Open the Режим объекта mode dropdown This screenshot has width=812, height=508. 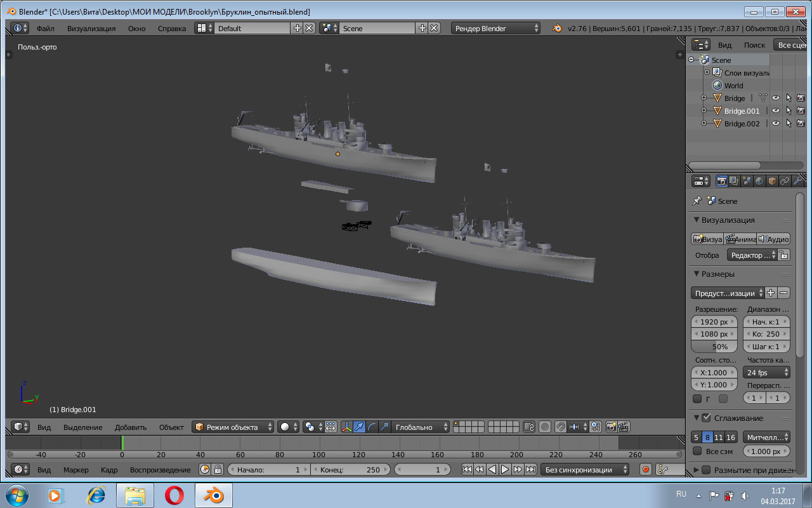tap(233, 427)
